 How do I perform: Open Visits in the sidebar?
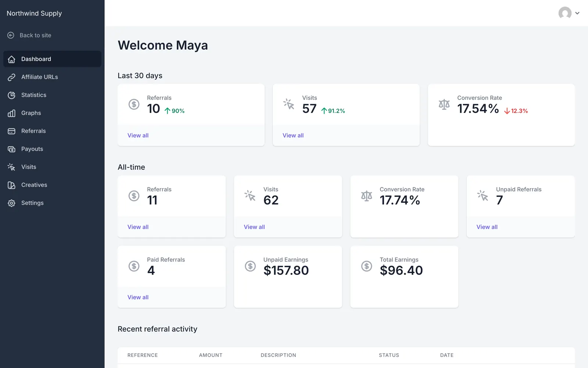tap(52, 167)
